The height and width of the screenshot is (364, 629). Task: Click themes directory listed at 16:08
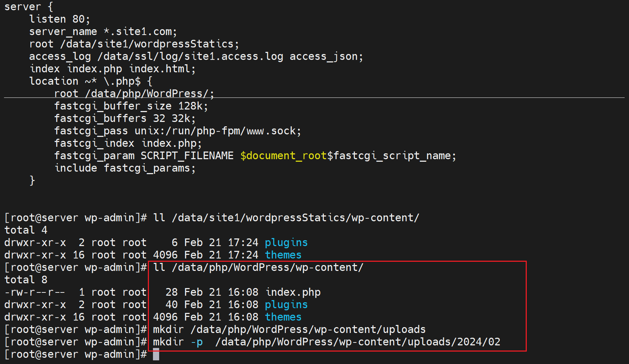283,317
